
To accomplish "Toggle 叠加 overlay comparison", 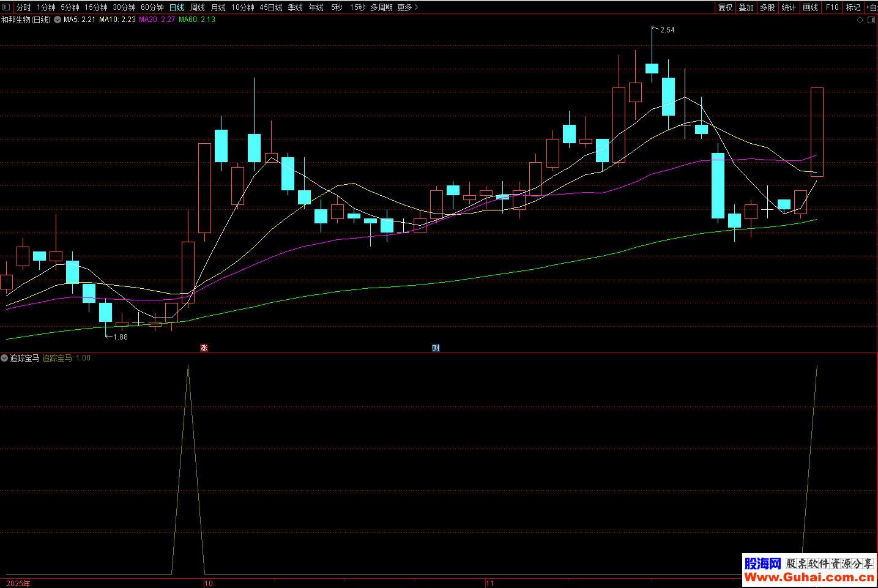I will (x=746, y=7).
